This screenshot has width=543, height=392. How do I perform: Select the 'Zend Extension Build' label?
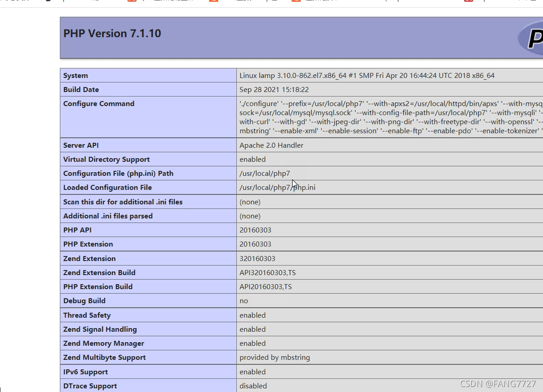coord(99,273)
